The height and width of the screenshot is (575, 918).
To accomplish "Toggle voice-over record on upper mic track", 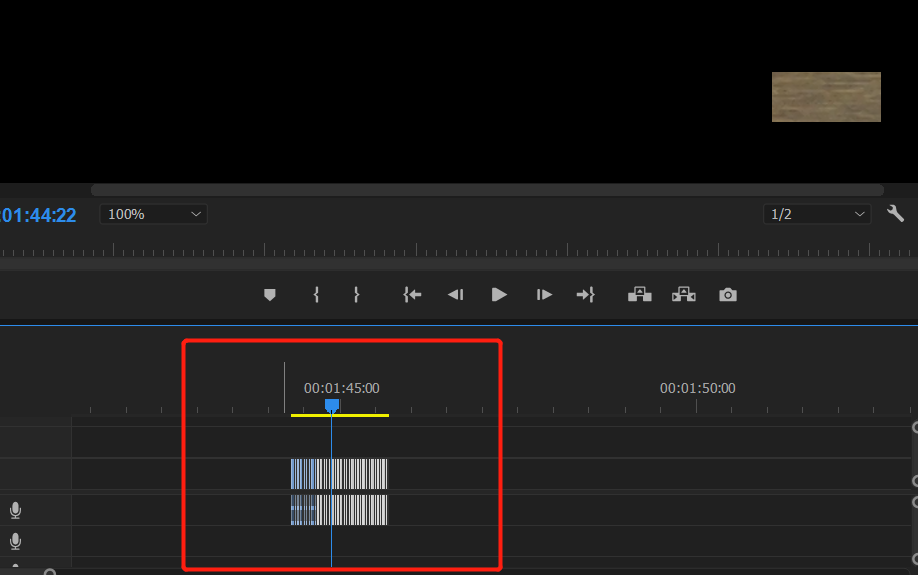I will 15,511.
